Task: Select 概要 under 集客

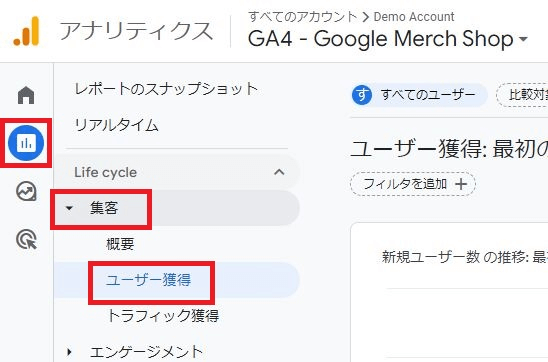Action: pyautogui.click(x=120, y=244)
